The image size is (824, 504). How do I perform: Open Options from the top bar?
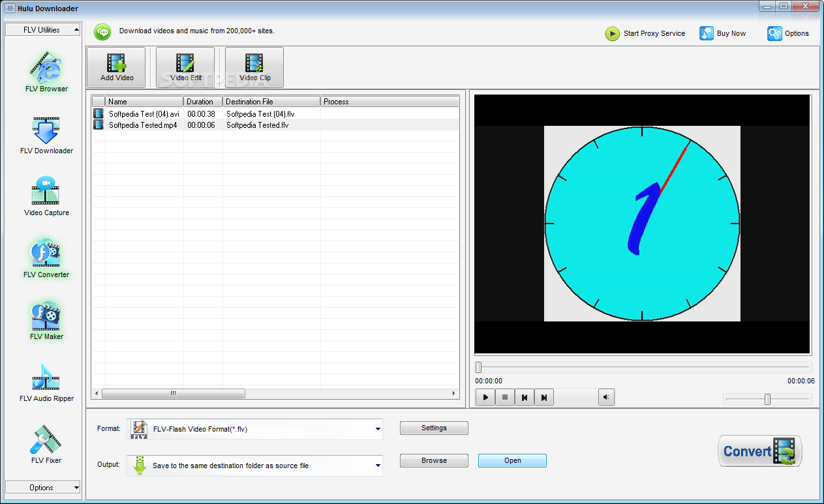[788, 33]
